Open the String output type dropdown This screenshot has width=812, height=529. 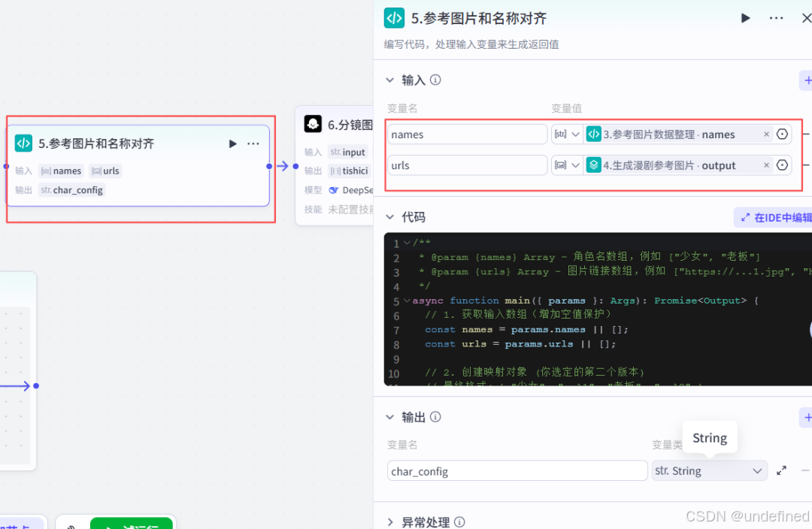[709, 470]
